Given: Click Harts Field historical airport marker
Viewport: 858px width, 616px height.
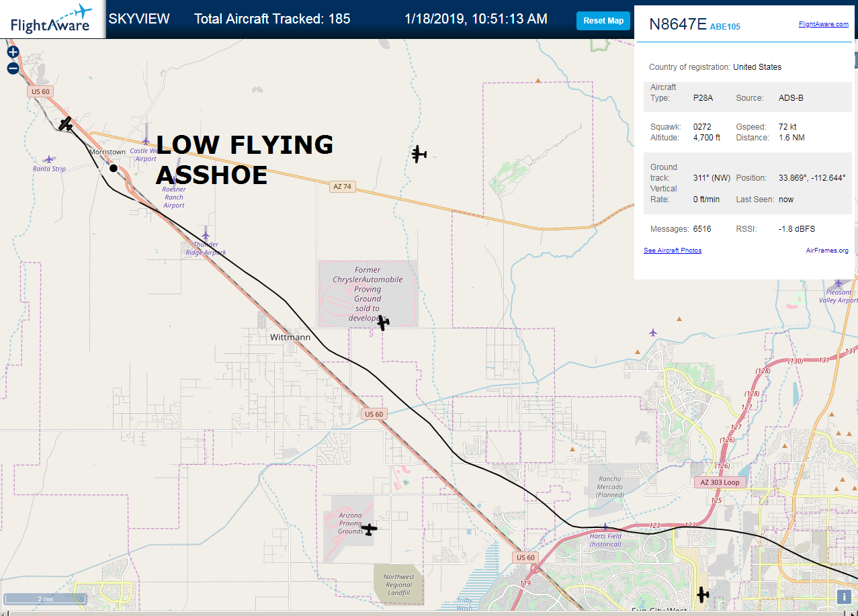Looking at the screenshot, I should (x=605, y=527).
